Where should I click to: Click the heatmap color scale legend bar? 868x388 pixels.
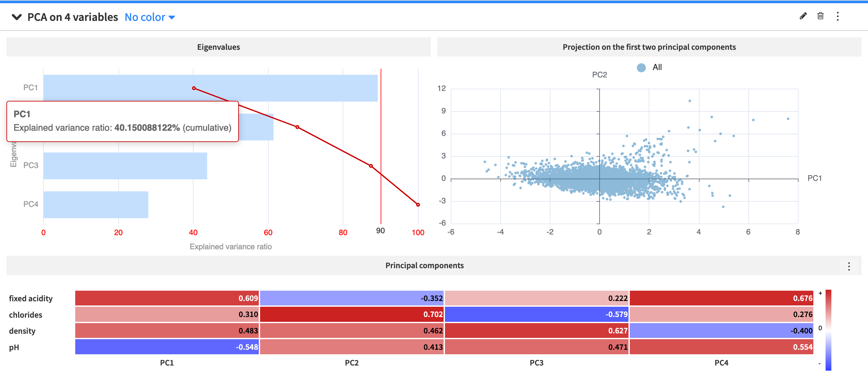coord(828,330)
